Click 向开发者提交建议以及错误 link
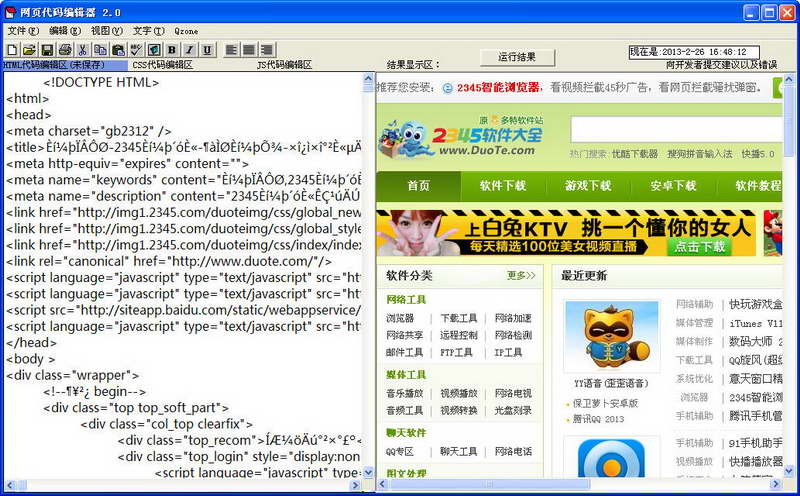The image size is (800, 496). tap(721, 65)
